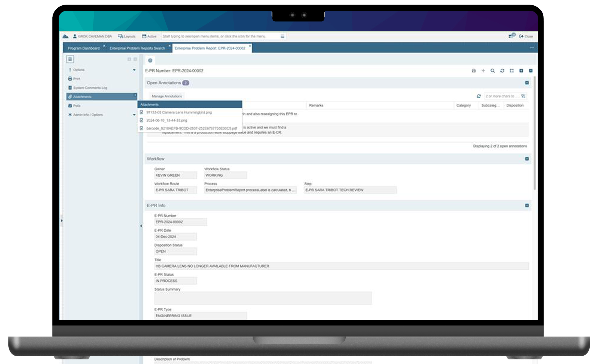
Task: Click the Save record icon
Action: [474, 71]
